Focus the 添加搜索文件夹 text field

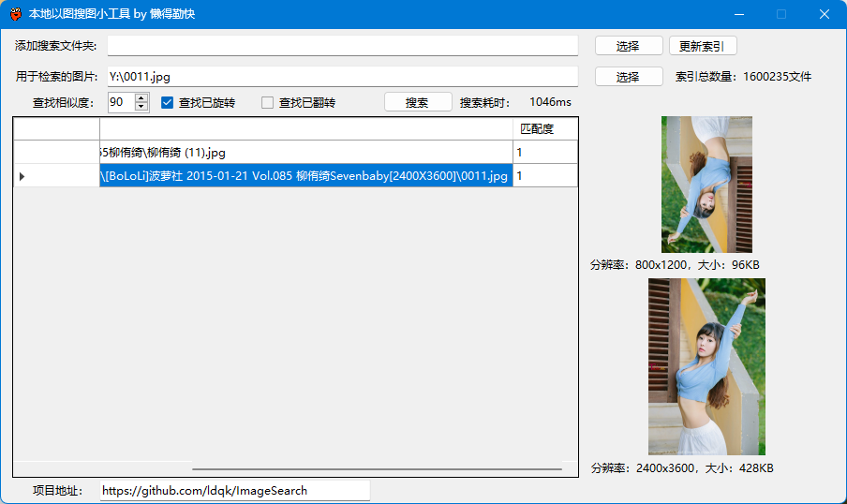pos(342,46)
